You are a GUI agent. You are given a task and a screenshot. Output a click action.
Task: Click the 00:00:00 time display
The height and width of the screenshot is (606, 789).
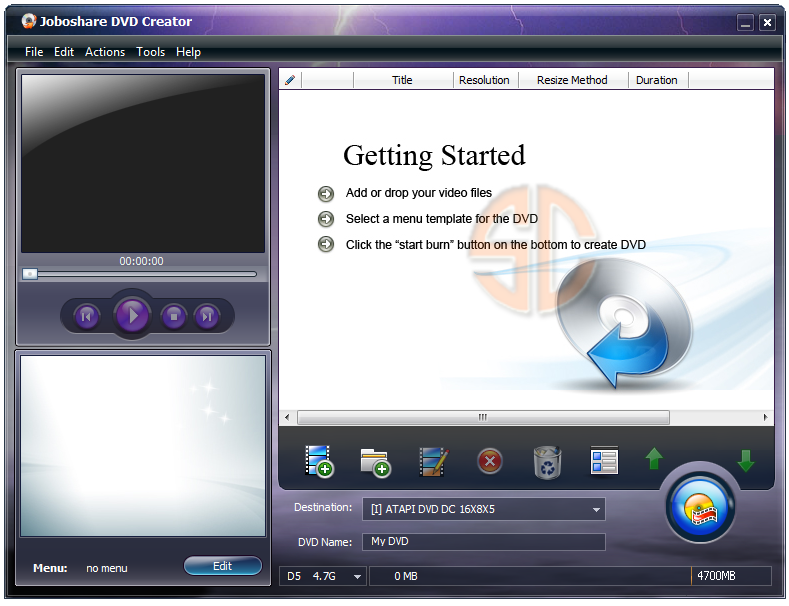coord(141,261)
